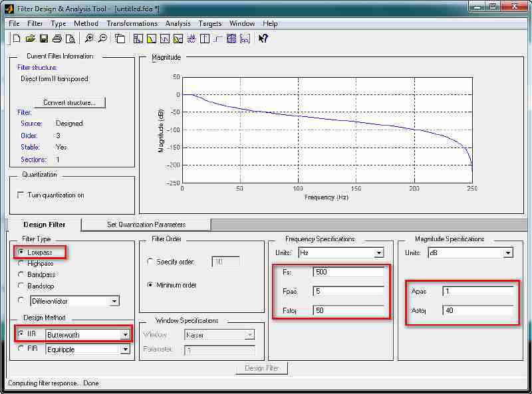The width and height of the screenshot is (532, 394).
Task: Open the Butterworth IIR method dropdown
Action: click(125, 335)
